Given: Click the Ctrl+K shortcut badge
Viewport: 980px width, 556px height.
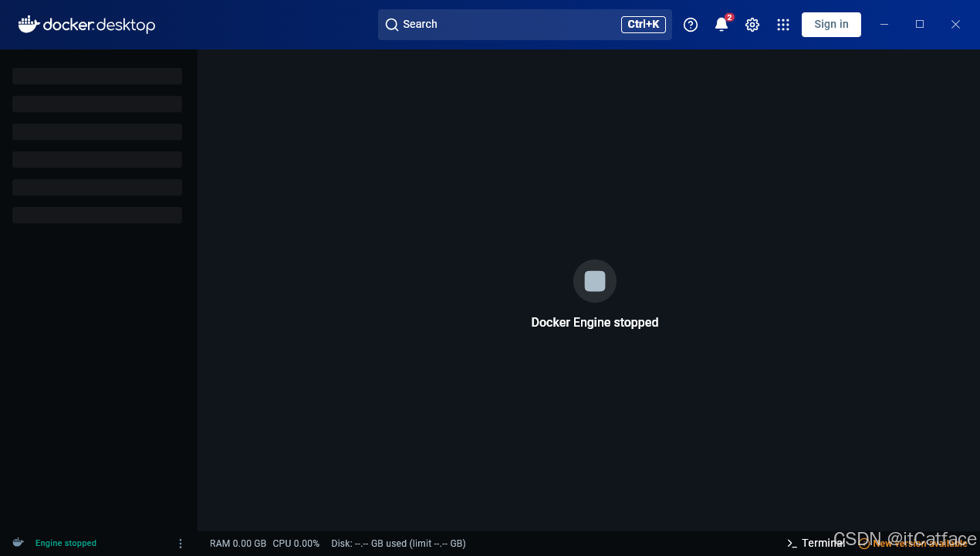Looking at the screenshot, I should click(644, 25).
